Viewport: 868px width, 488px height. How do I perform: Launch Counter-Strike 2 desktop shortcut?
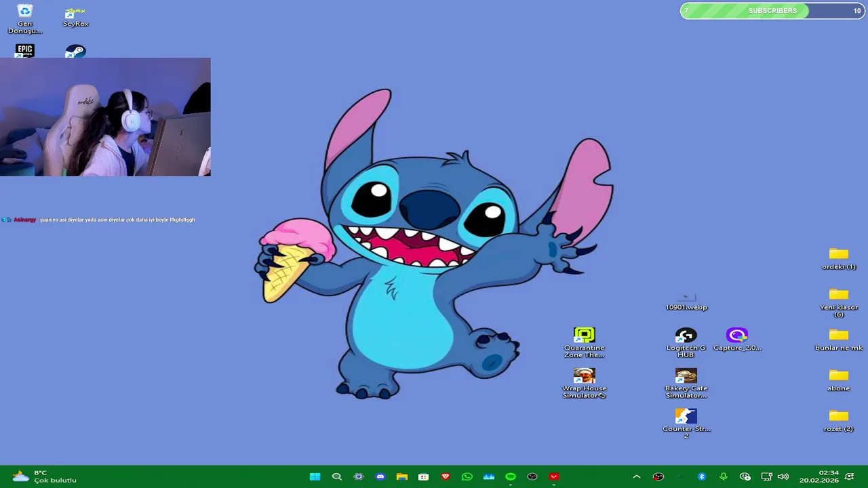686,424
